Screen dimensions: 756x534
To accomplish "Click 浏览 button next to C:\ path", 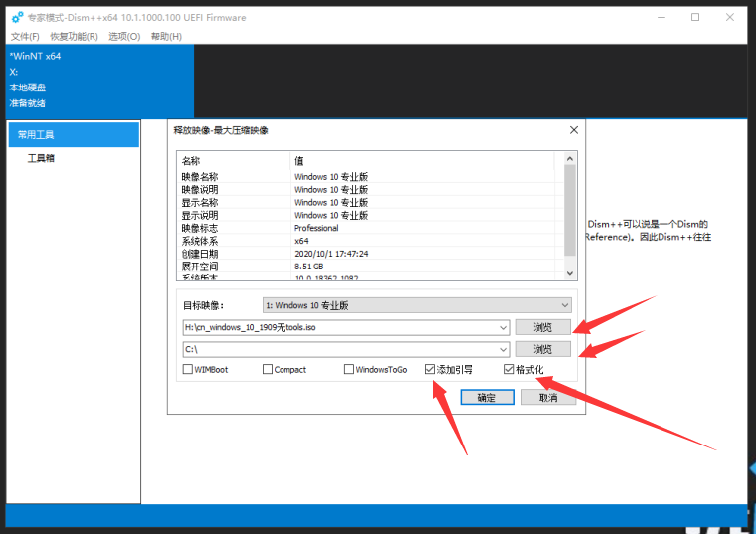I will [543, 349].
